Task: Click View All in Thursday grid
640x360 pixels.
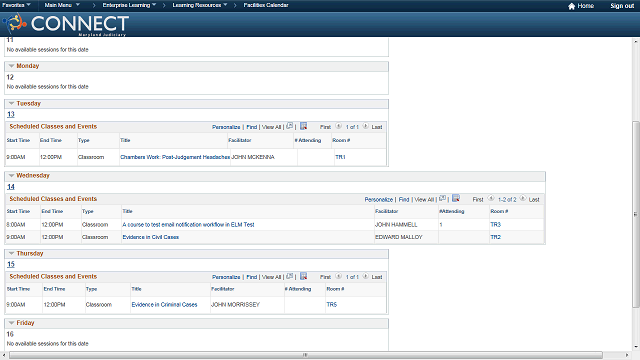Action: click(x=271, y=277)
